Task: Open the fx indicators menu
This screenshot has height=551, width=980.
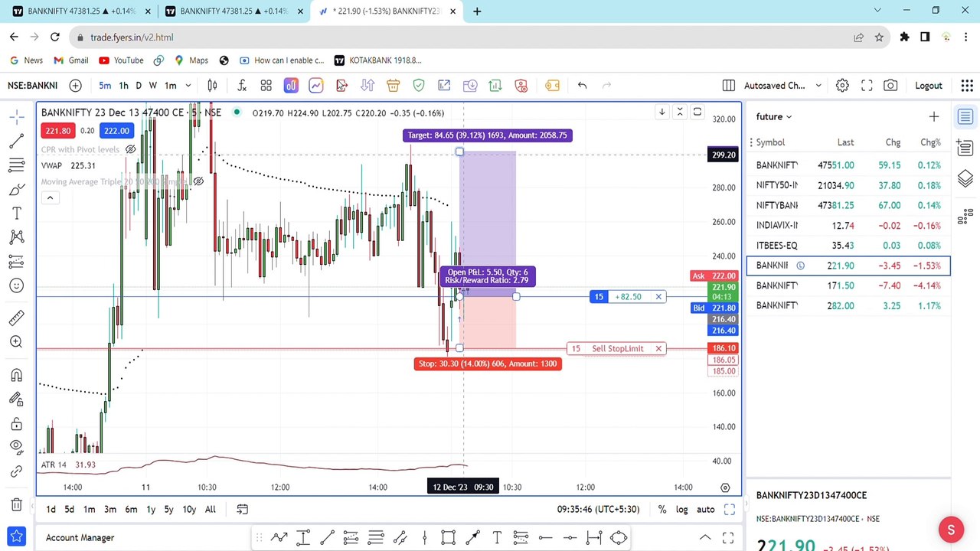Action: [x=242, y=86]
